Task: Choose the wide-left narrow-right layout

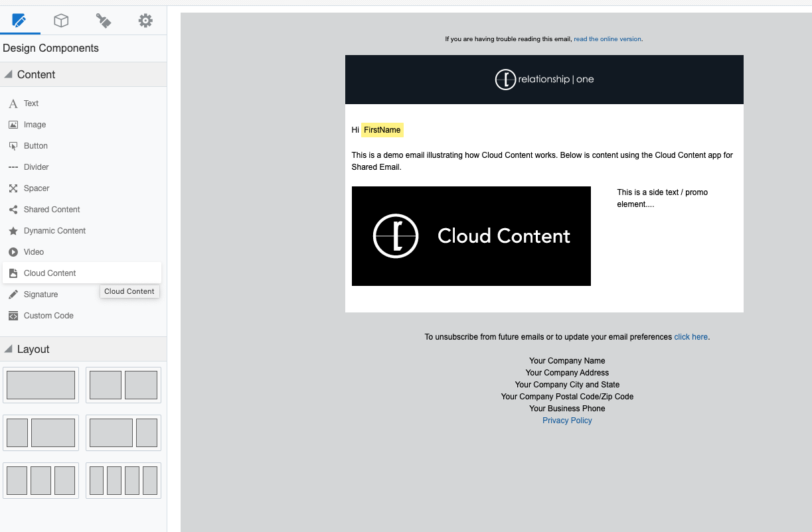Action: (x=123, y=432)
